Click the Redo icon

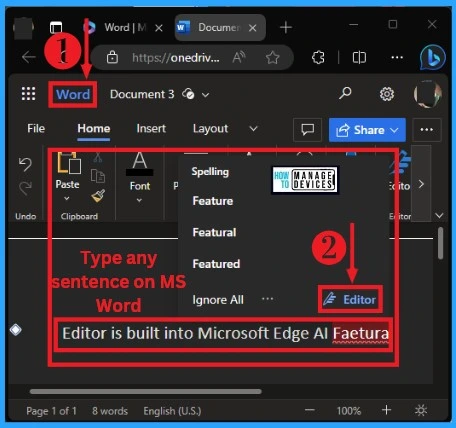pos(25,188)
